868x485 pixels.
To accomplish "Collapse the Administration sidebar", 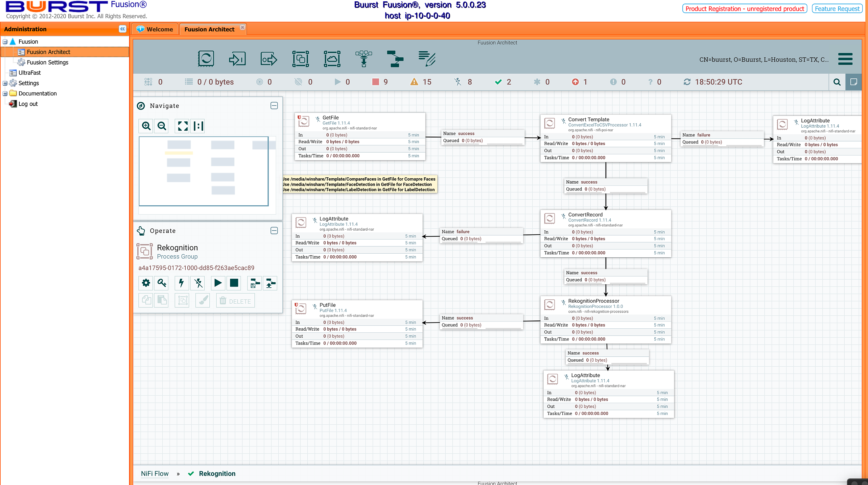I will coord(122,29).
